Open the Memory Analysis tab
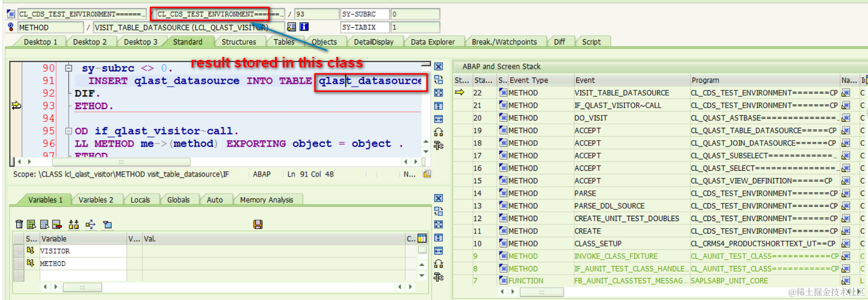This screenshot has width=868, height=300. click(x=266, y=200)
